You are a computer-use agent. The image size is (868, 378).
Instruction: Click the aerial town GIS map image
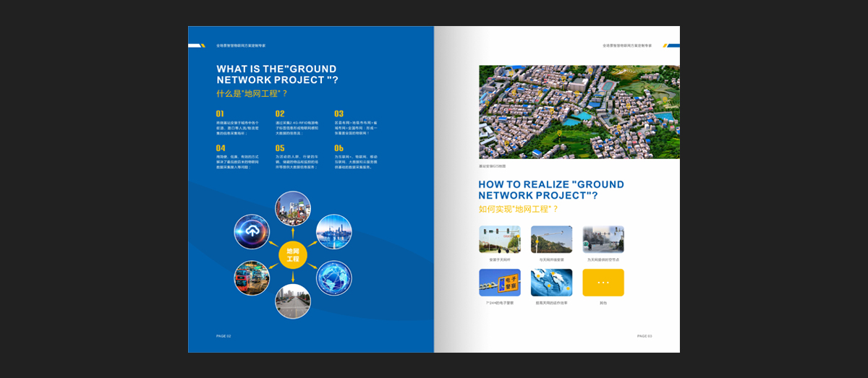579,112
